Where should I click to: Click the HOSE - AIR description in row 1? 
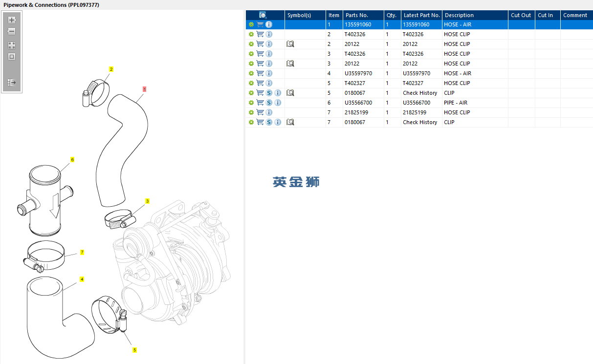[458, 24]
